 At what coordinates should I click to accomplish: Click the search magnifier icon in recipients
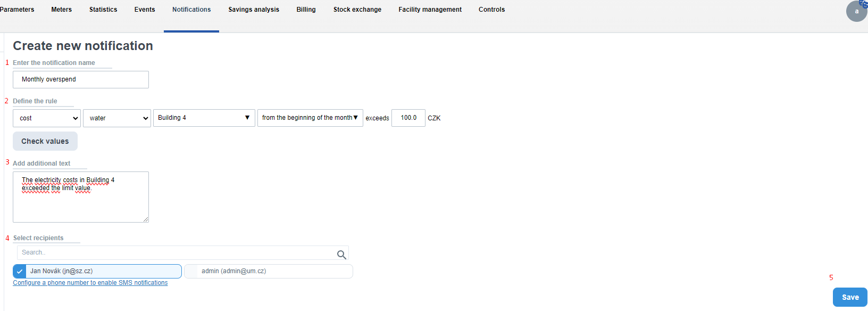click(x=341, y=255)
